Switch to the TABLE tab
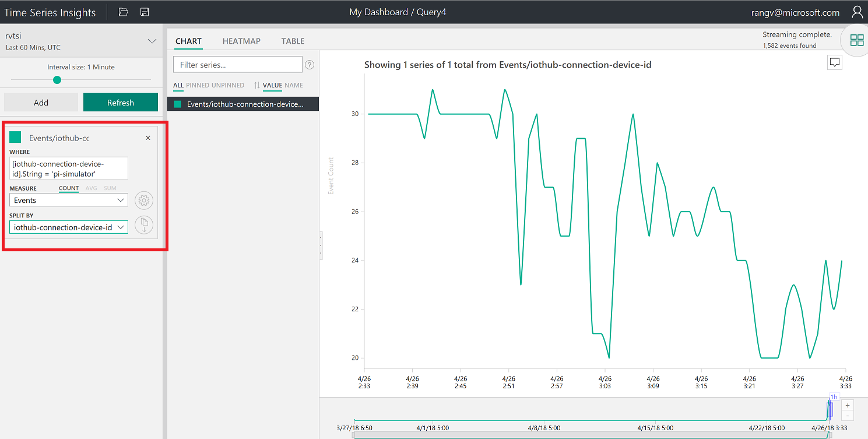Viewport: 868px width, 439px height. click(293, 41)
